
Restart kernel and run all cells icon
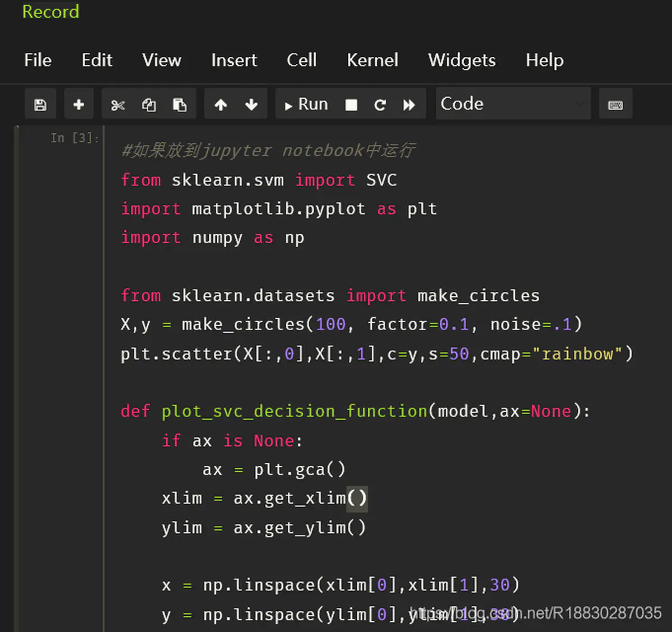click(409, 105)
